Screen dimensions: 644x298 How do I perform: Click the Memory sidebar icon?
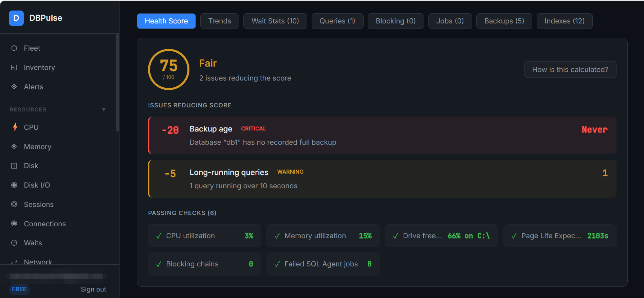coord(14,146)
